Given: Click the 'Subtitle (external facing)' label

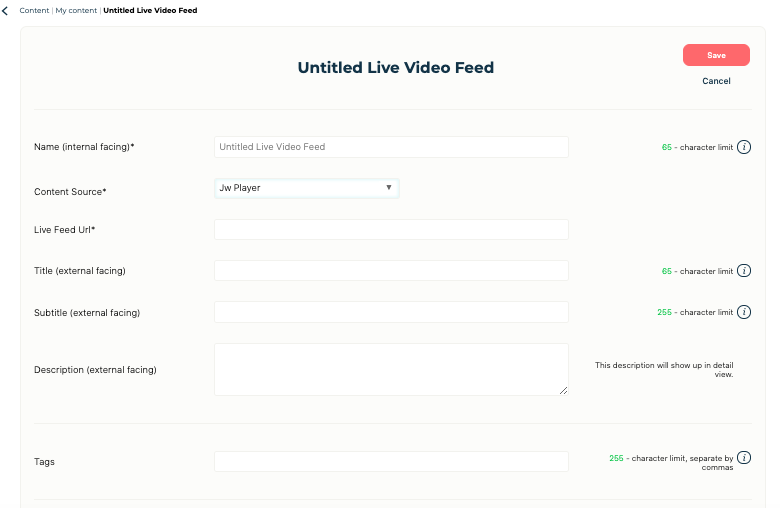Looking at the screenshot, I should point(87,312).
